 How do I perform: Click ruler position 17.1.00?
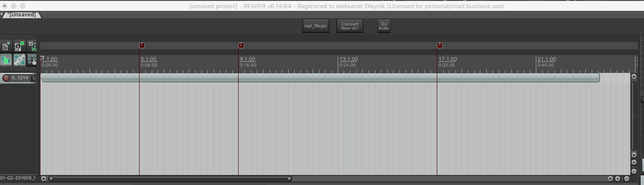point(448,59)
